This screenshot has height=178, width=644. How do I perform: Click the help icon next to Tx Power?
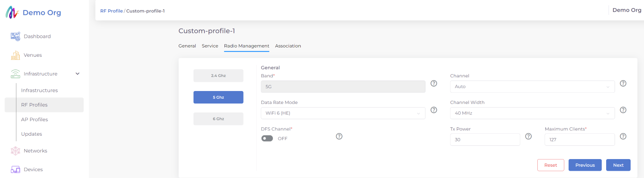click(528, 137)
